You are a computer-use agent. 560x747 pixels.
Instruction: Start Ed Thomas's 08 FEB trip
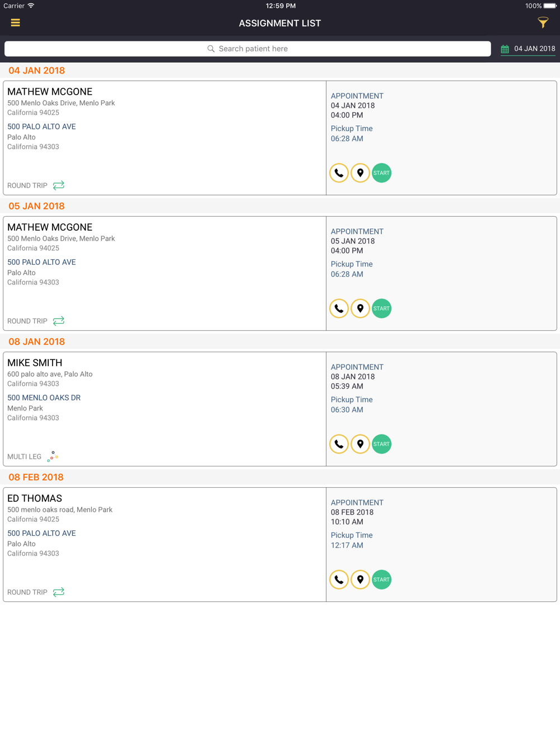381,580
